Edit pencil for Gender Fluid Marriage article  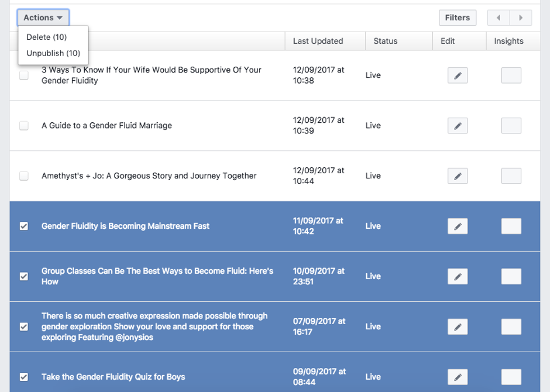457,126
